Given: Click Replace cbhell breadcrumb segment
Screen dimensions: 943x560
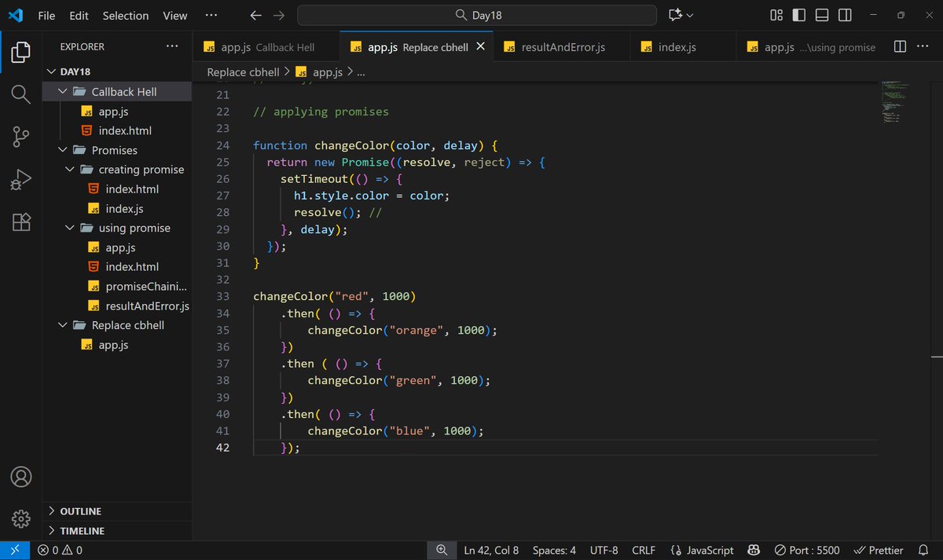Looking at the screenshot, I should pyautogui.click(x=243, y=72).
